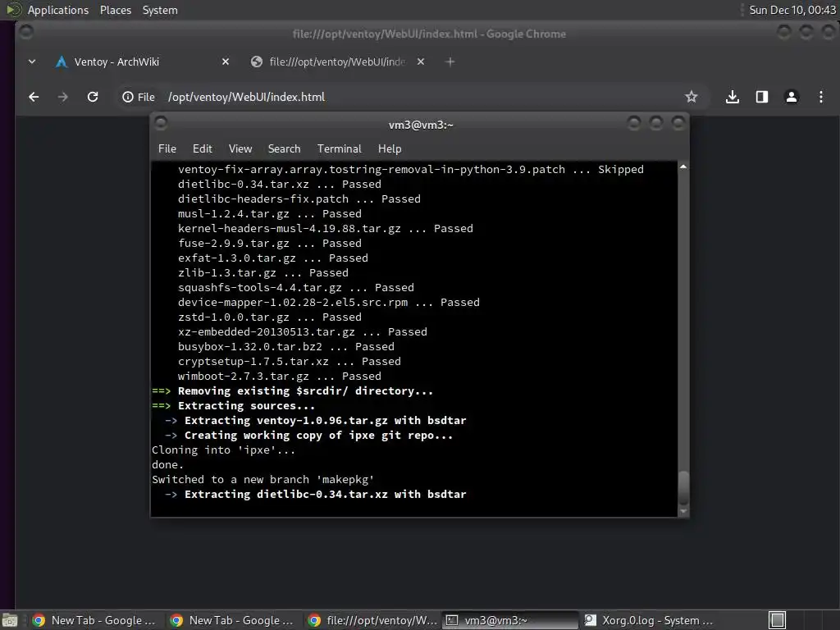Screen dimensions: 840x630
Task: Close the file:///opt/ventoy/WebUI tab
Action: [421, 62]
